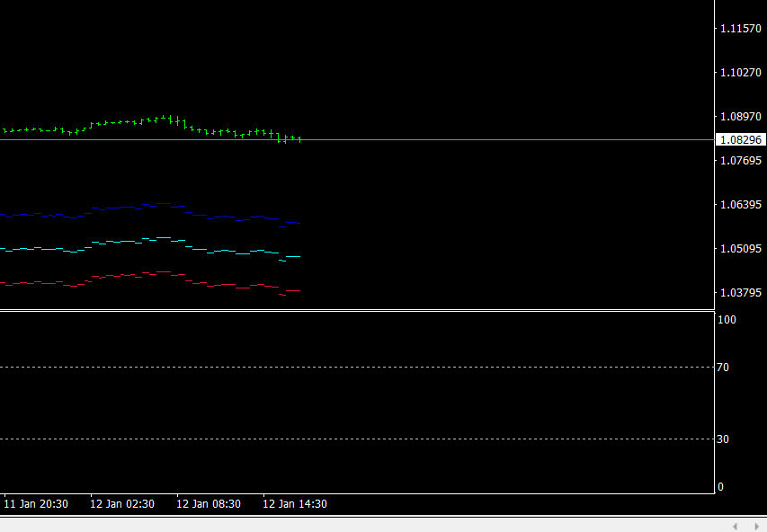This screenshot has width=767, height=532.
Task: Click the 100 level on the indicator scale
Action: tap(727, 320)
